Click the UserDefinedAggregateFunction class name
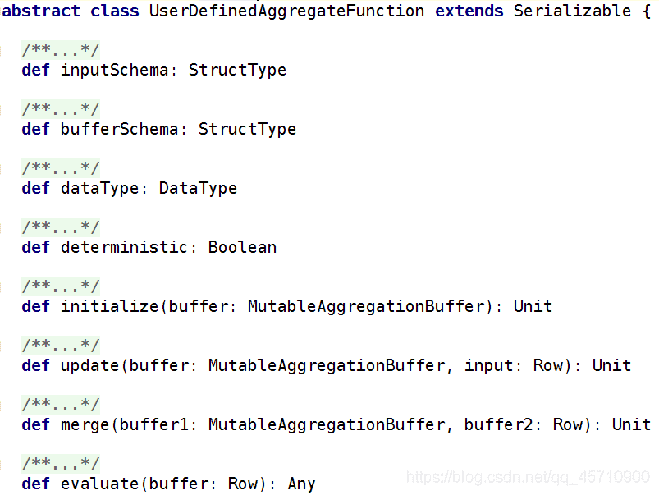 click(286, 11)
